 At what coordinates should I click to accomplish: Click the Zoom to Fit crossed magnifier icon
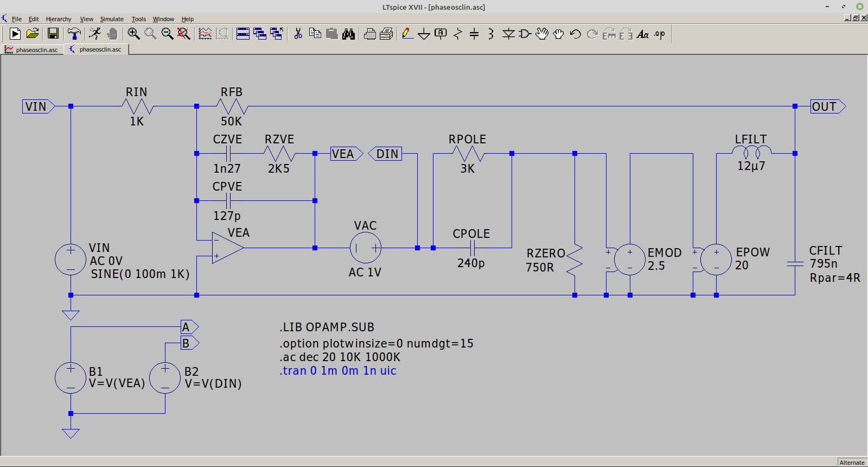(184, 34)
